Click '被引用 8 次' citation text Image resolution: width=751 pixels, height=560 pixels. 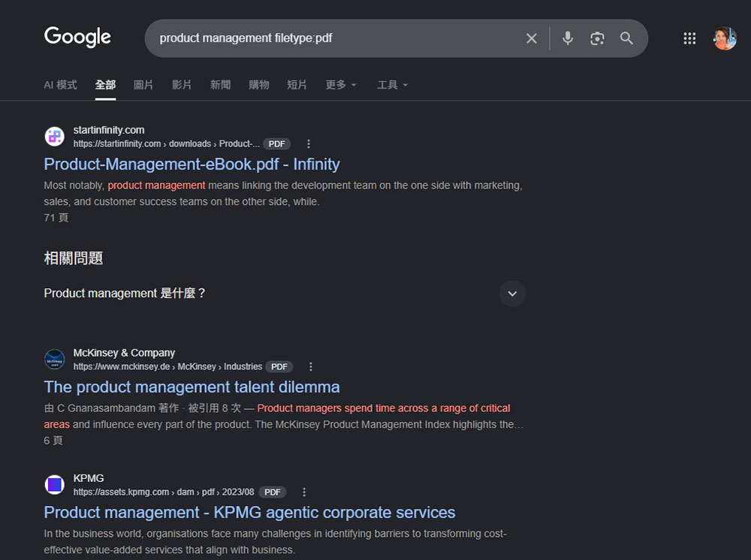tap(214, 408)
